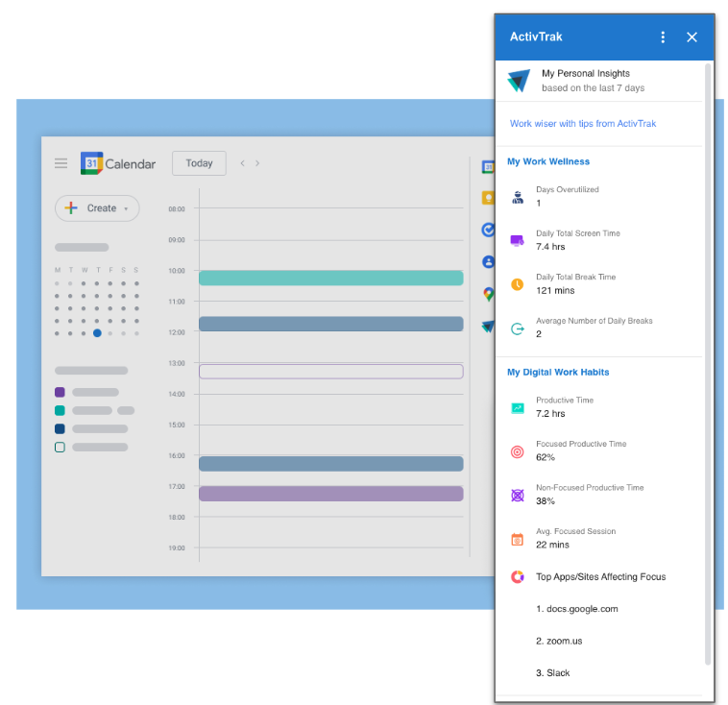
Task: Click the Top Apps/Sites Affecting Focus label
Action: (x=601, y=577)
